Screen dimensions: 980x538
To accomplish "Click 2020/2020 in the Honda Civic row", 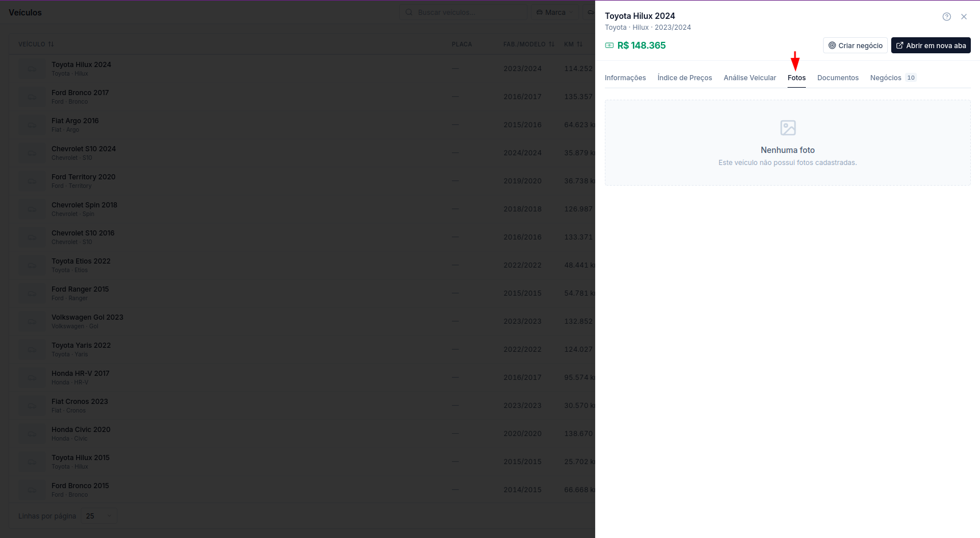I will tap(522, 434).
